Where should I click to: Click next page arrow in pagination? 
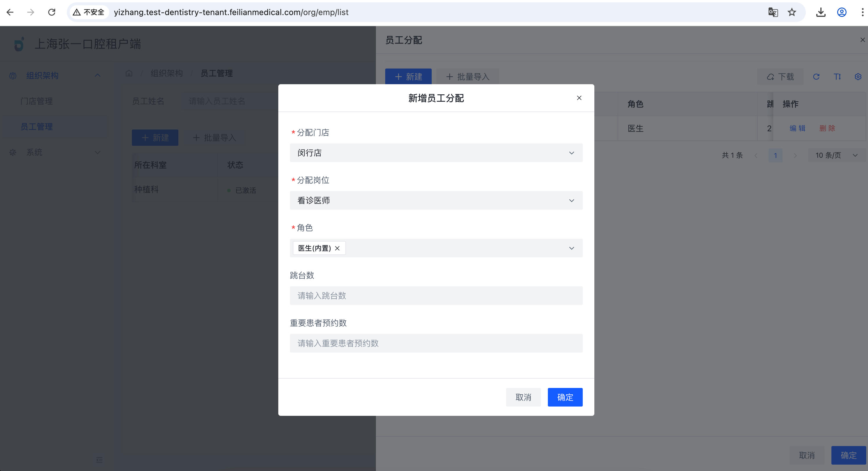tap(795, 155)
